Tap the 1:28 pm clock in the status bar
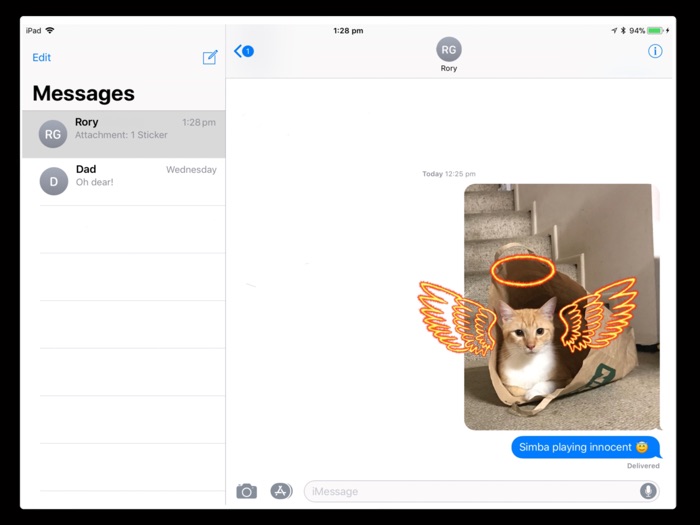Screen dimensions: 700x525 348,31
